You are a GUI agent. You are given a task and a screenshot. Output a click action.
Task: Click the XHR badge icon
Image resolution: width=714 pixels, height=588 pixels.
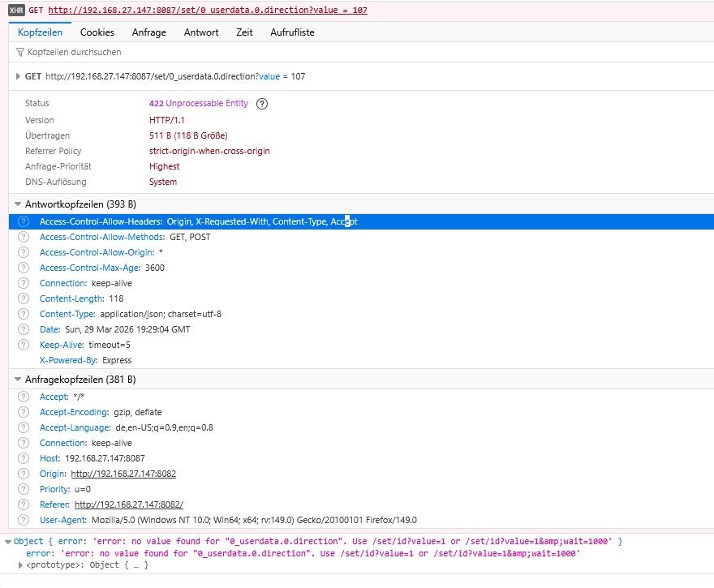(x=15, y=11)
